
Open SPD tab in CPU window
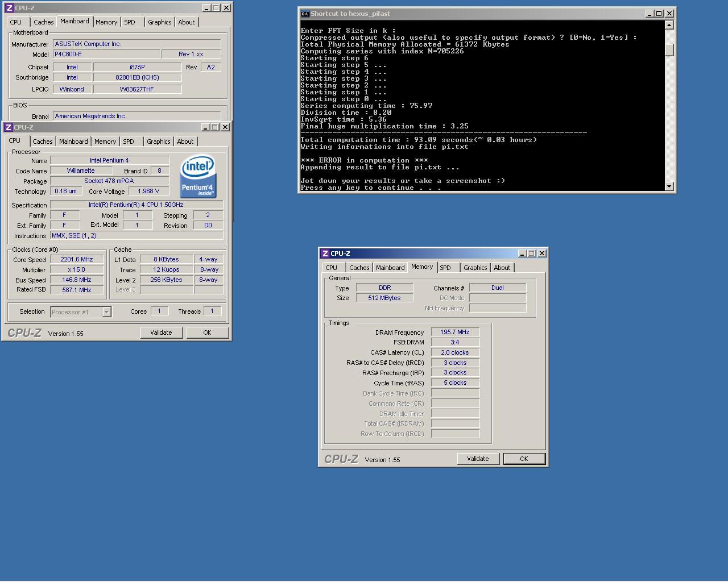[x=129, y=142]
